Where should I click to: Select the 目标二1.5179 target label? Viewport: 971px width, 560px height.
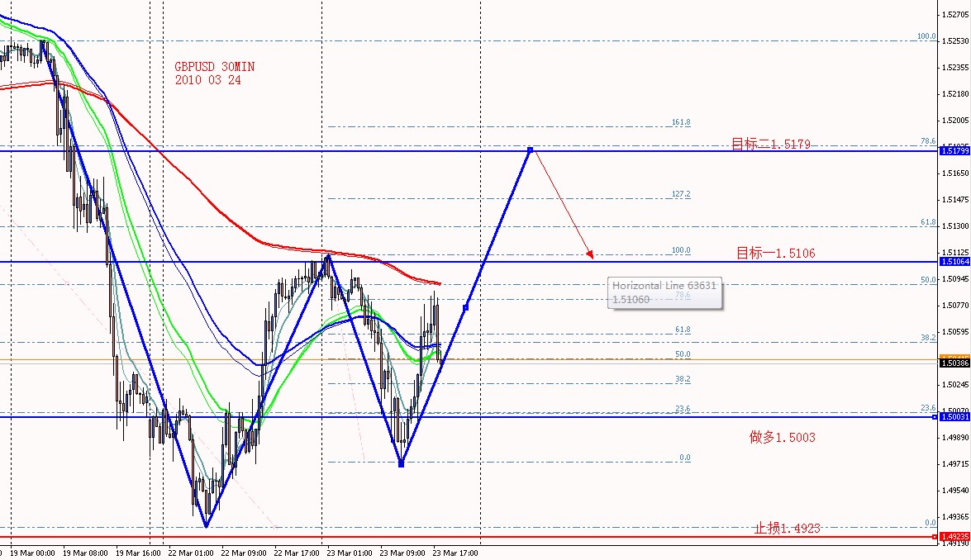pos(770,145)
